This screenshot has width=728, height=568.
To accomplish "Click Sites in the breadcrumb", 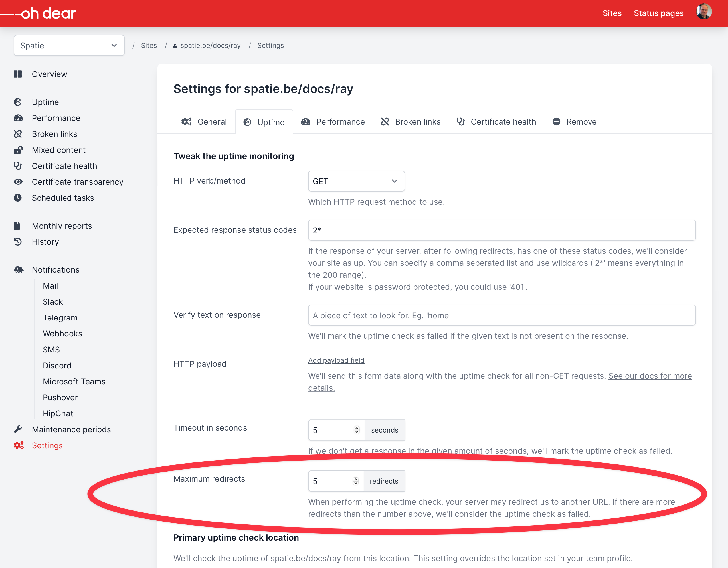I will pos(149,46).
